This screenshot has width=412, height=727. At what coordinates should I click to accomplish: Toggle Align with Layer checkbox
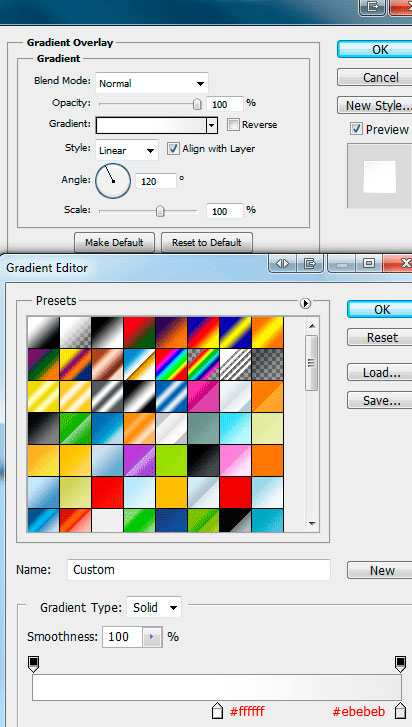(x=173, y=148)
